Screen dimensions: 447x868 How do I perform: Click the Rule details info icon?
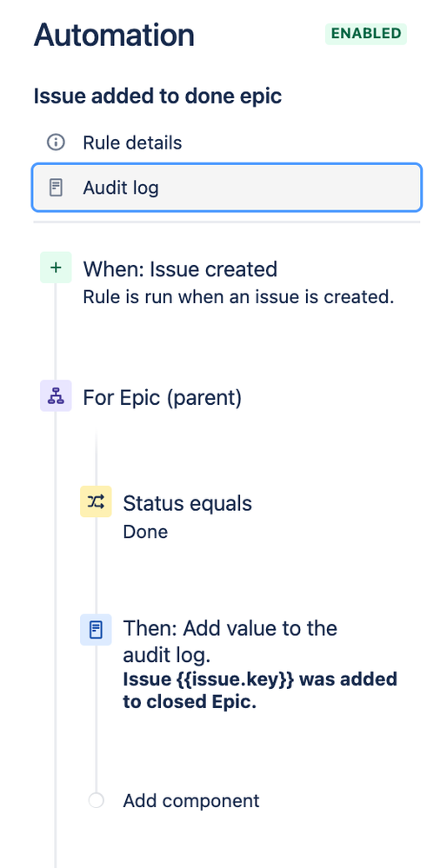56,142
